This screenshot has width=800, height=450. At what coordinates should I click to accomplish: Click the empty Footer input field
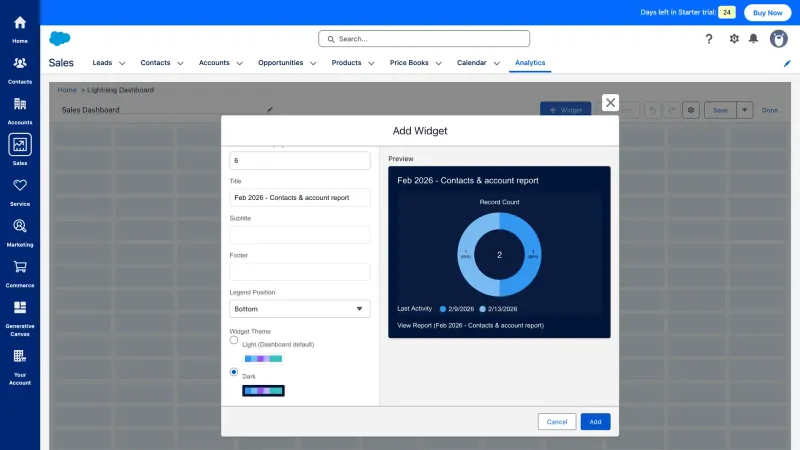tap(300, 272)
